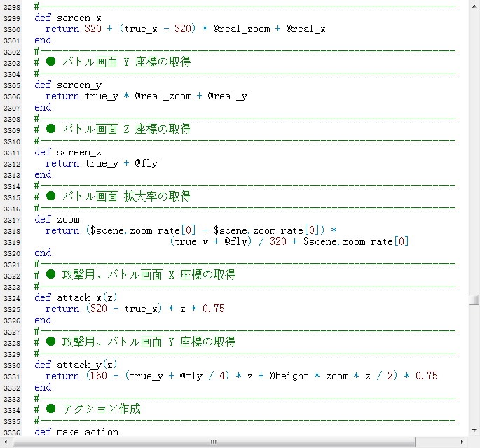Click the vertical scrollbar up arrow
Image resolution: width=480 pixels, height=448 pixels.
[x=474, y=6]
